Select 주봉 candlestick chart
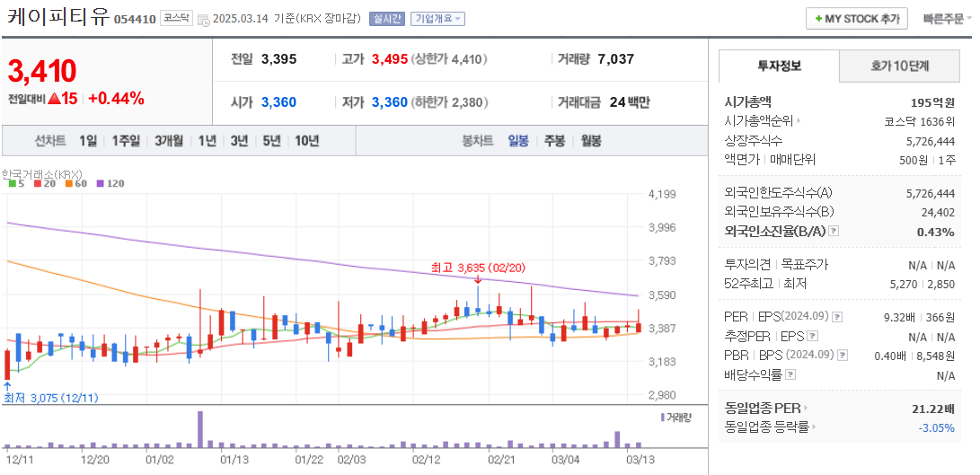The height and width of the screenshot is (475, 980). [x=554, y=141]
